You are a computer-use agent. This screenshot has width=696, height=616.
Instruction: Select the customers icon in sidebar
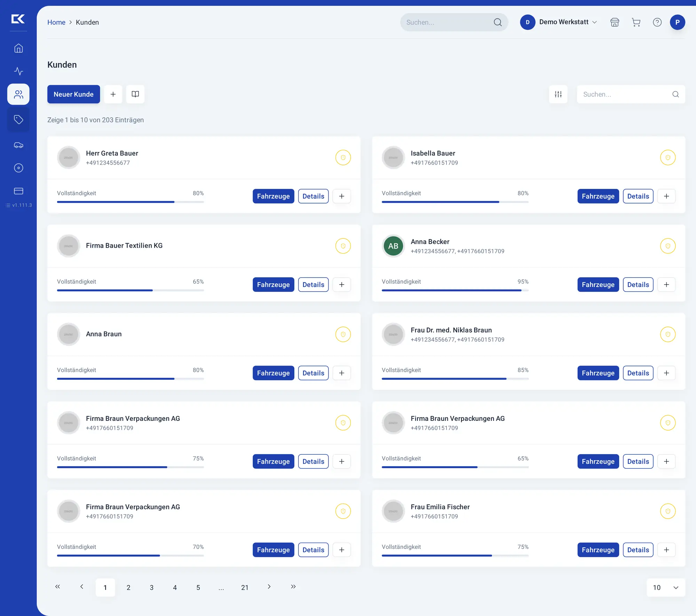18,94
